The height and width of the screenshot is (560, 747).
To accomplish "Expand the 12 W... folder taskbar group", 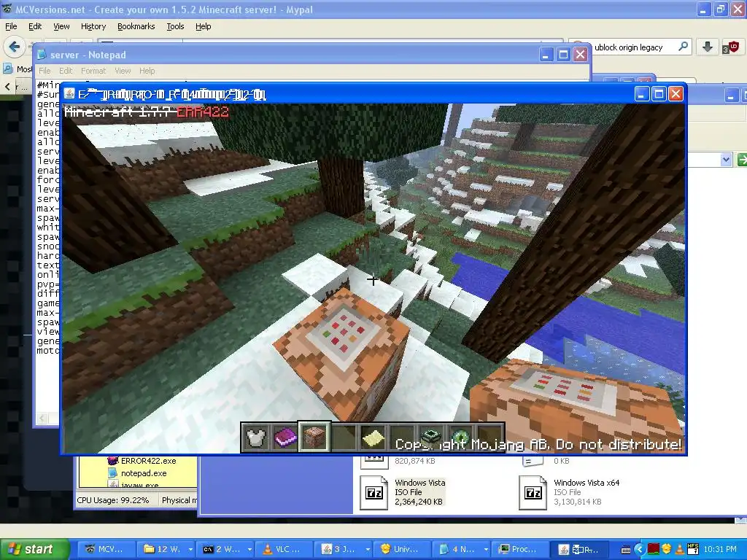I will pos(190,550).
